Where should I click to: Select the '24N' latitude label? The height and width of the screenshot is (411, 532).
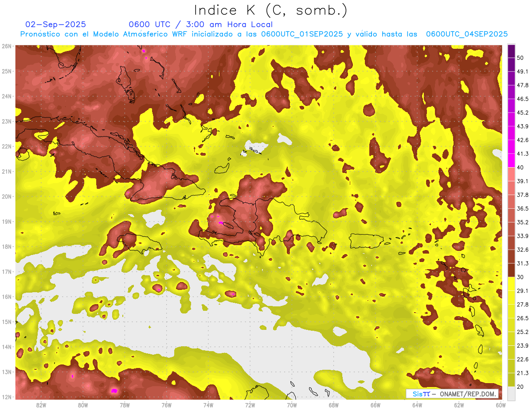(7, 96)
